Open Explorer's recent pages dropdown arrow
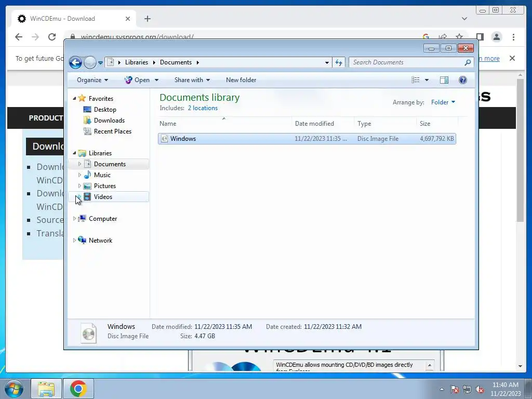Screen dimensions: 532x399 (x=100, y=63)
